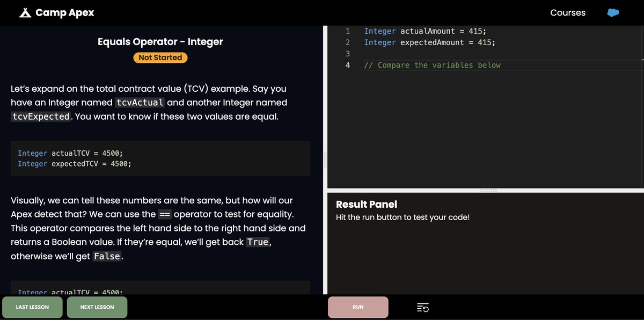Go to the Next Lesson
Viewport: 644px width, 320px height.
97,307
